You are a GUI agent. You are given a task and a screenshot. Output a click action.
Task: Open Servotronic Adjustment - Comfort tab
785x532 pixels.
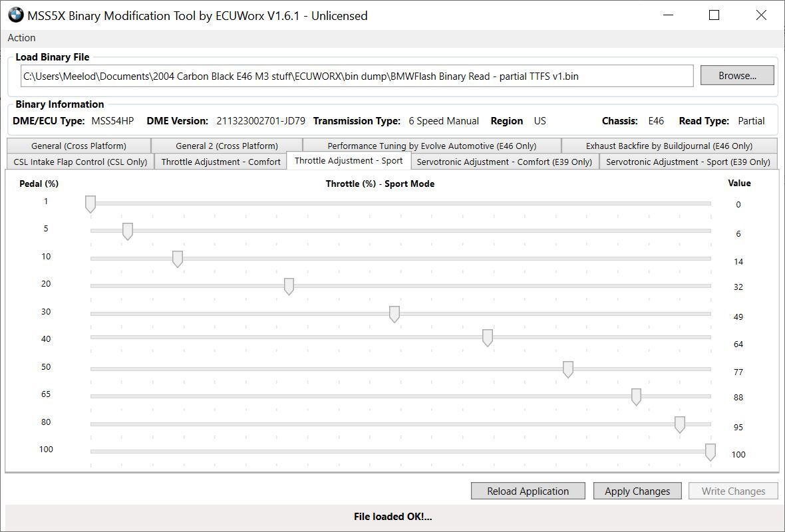pyautogui.click(x=504, y=162)
